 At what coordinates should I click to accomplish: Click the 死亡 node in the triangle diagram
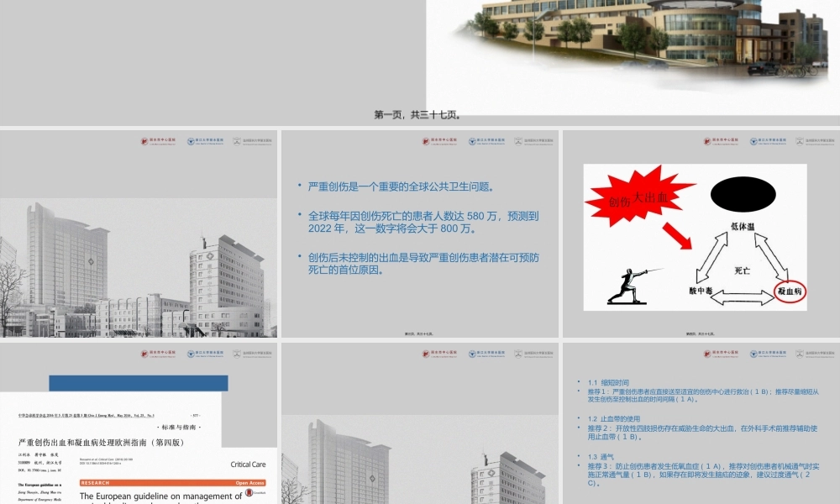pos(743,271)
